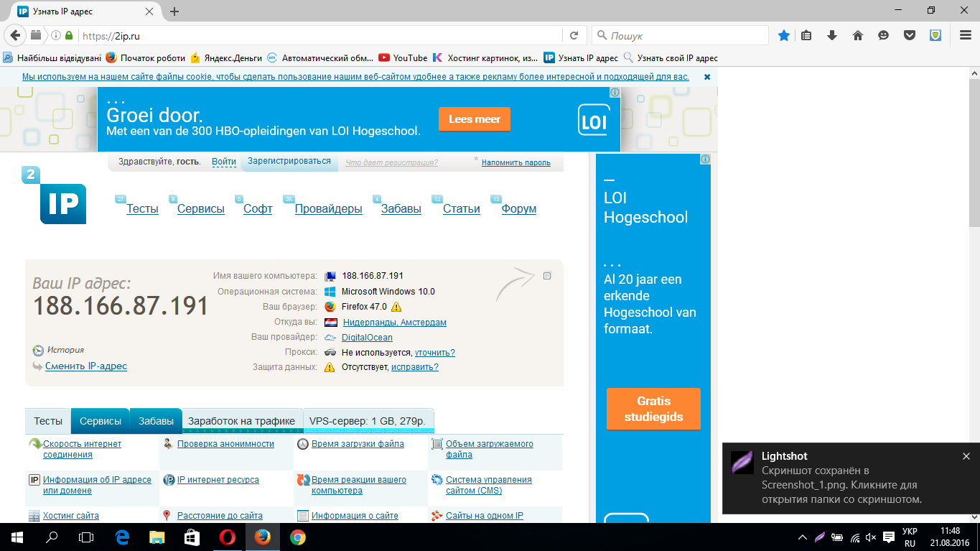The width and height of the screenshot is (980, 551).
Task: Launch Opera browser from the taskbar
Action: (x=227, y=537)
